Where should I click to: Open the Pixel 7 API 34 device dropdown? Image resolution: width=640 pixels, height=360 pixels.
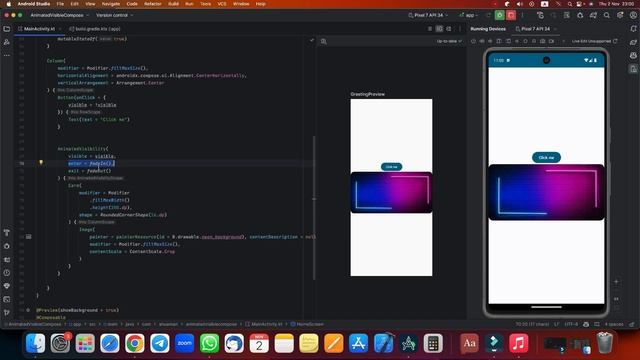coord(428,15)
